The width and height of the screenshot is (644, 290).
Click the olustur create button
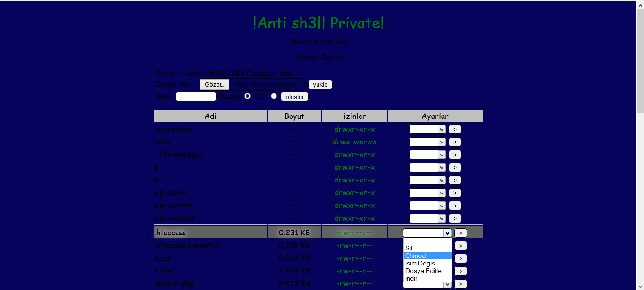coord(294,97)
